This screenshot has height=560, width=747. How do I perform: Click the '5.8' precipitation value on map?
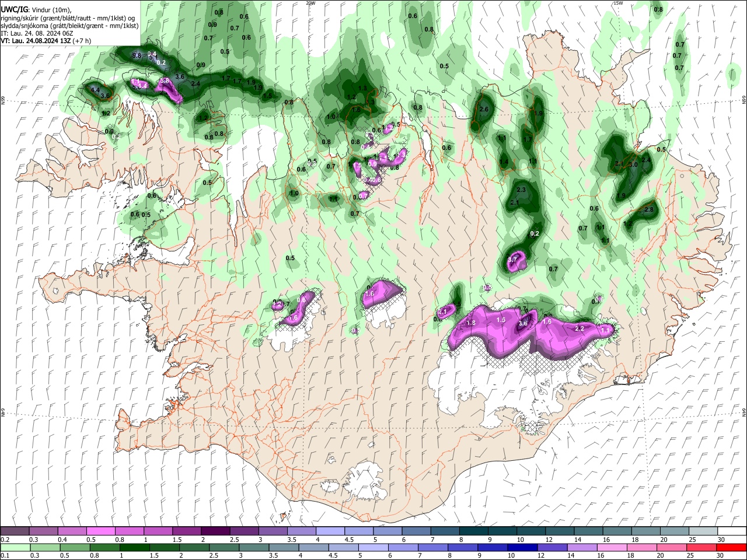pyautogui.click(x=137, y=55)
